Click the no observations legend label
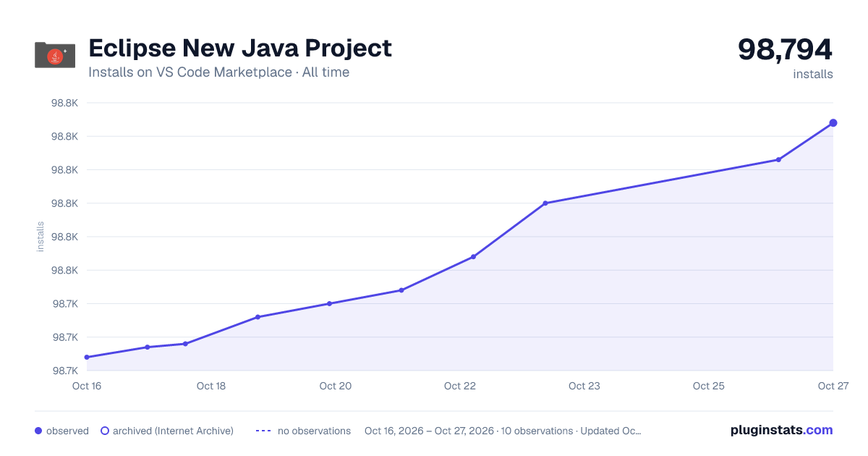 (x=314, y=431)
